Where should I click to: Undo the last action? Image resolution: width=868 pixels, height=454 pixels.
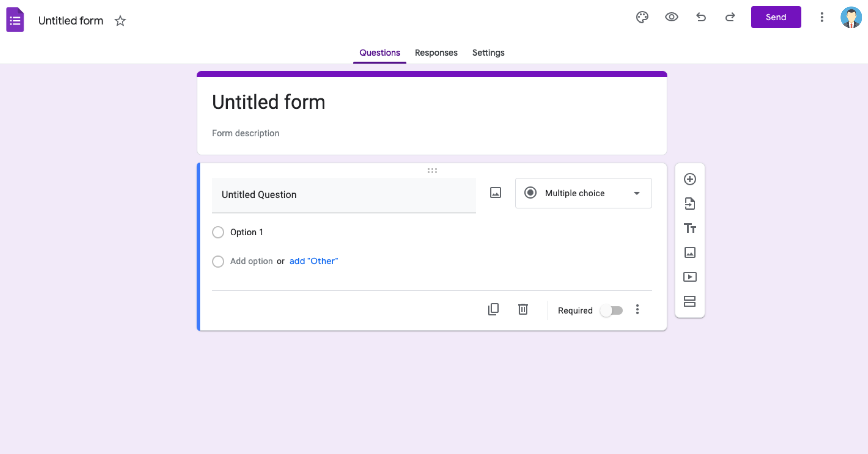pos(701,17)
